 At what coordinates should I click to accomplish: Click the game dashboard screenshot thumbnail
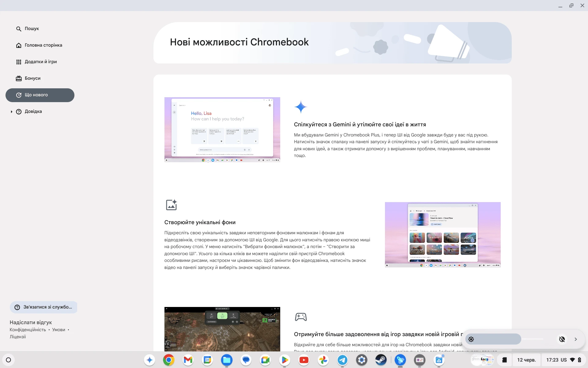(x=222, y=329)
